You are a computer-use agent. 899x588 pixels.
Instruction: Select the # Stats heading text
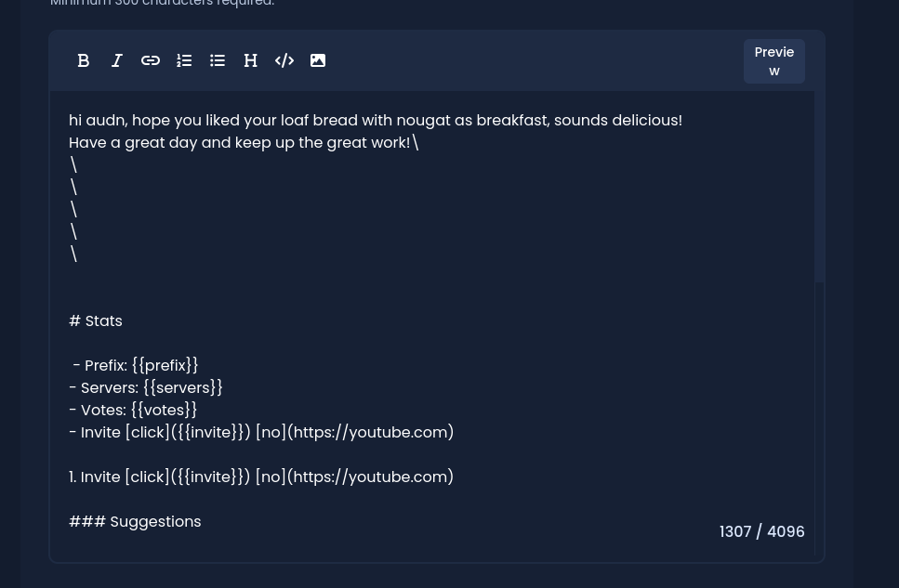[x=96, y=320]
